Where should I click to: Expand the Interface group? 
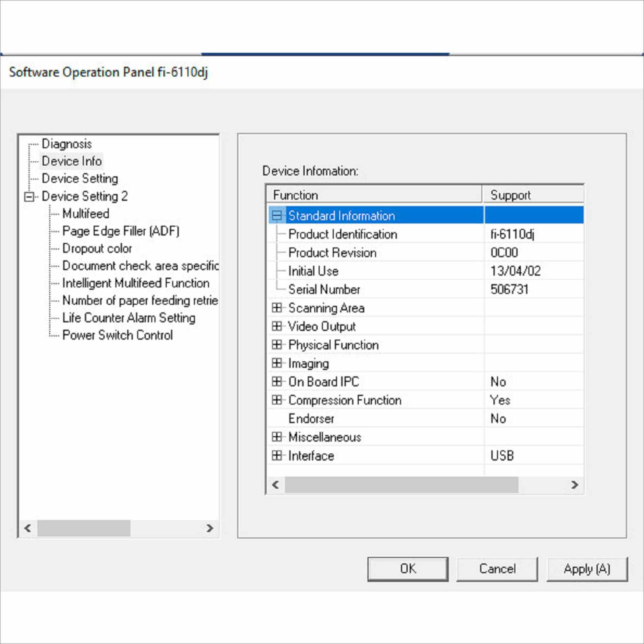pyautogui.click(x=277, y=455)
